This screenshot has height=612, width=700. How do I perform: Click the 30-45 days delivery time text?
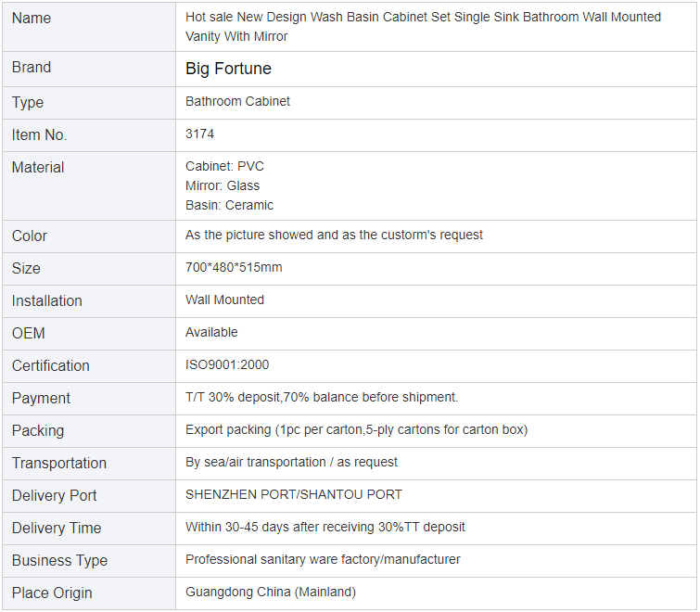pos(325,527)
